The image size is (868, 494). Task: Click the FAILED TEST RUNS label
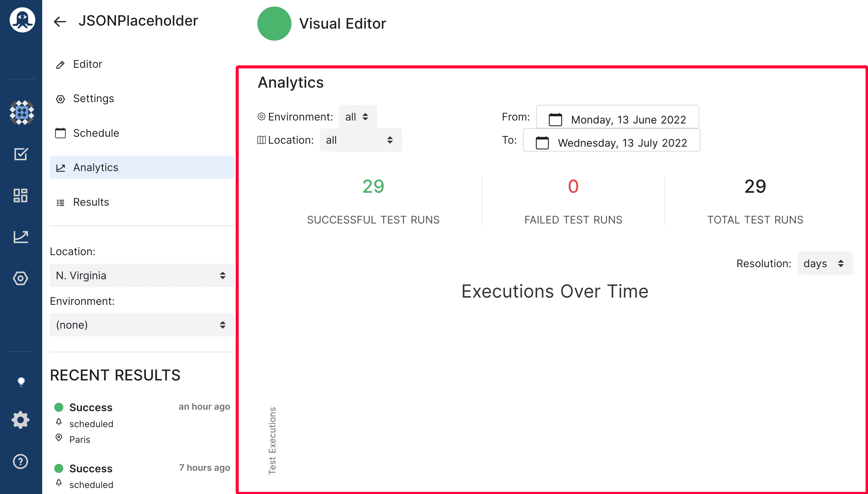(x=573, y=220)
